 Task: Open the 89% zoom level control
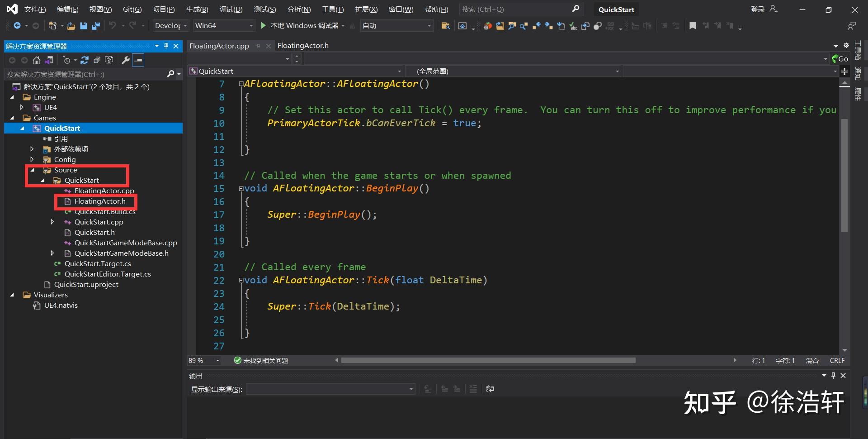point(203,360)
